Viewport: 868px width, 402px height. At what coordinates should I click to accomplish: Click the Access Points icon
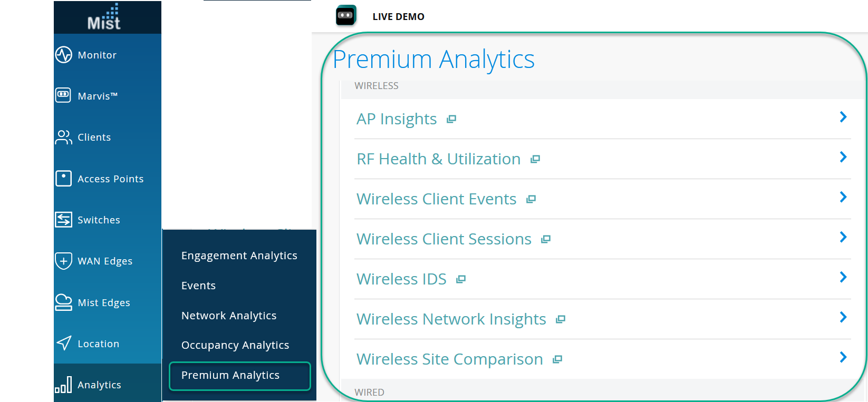pos(63,178)
